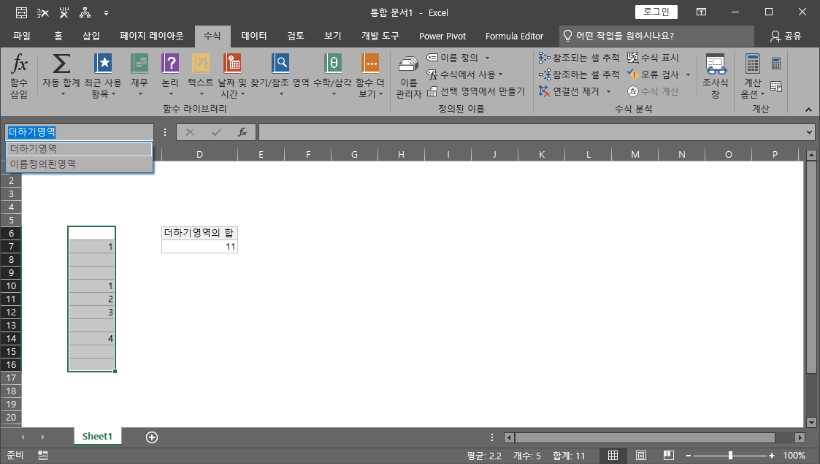Switch to Page Layout view in status bar

click(x=641, y=455)
